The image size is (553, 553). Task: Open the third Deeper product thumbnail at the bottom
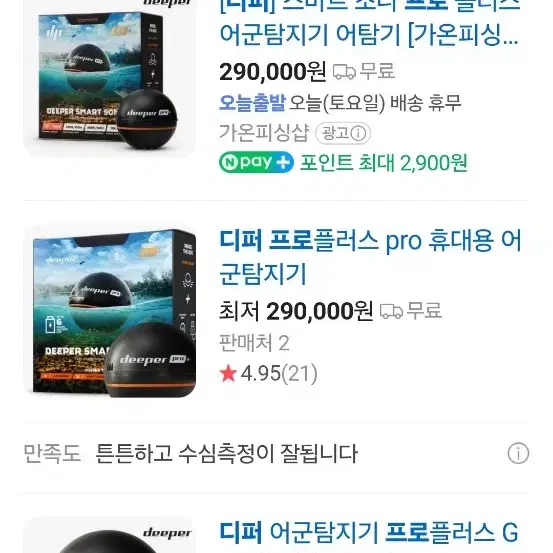click(110, 535)
